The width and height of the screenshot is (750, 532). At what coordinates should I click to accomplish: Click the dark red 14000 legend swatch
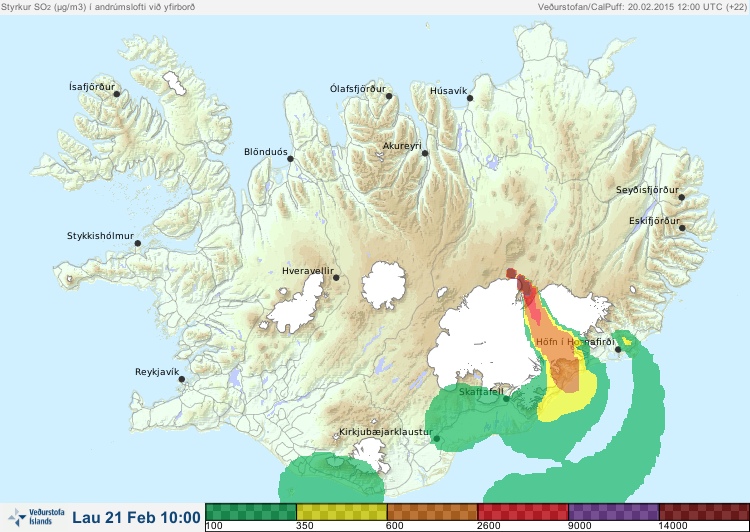pos(704,512)
